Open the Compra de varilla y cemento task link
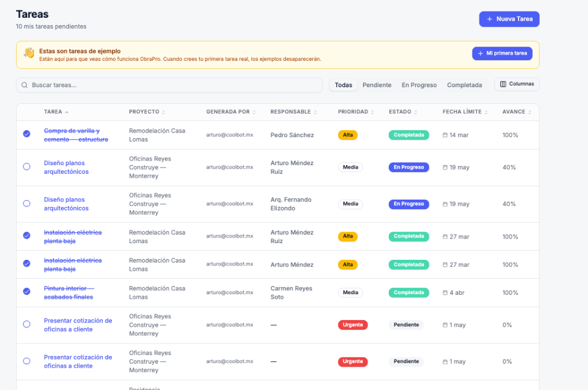 click(x=76, y=135)
